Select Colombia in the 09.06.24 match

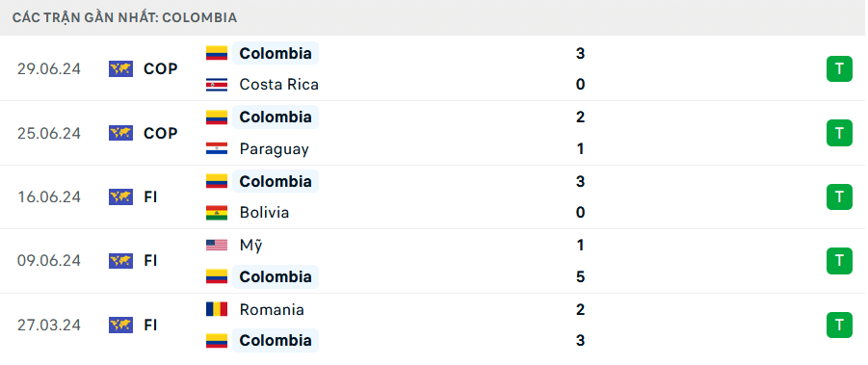tap(276, 276)
